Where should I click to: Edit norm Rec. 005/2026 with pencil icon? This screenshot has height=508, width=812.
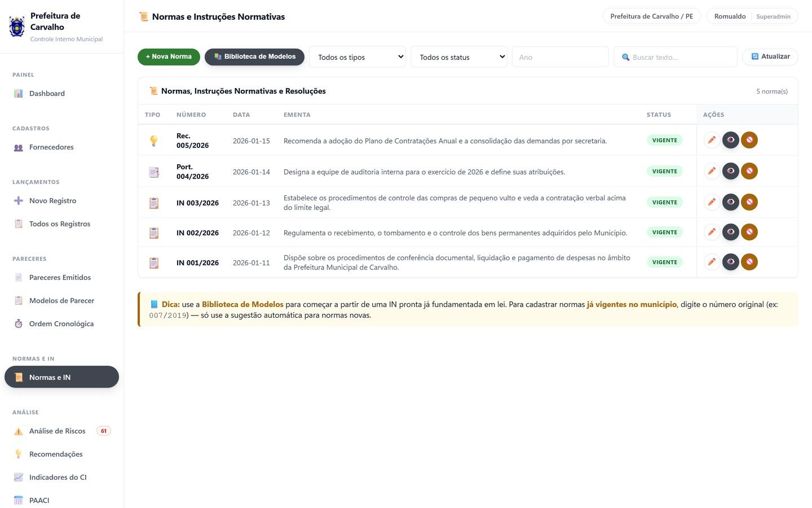tap(712, 140)
